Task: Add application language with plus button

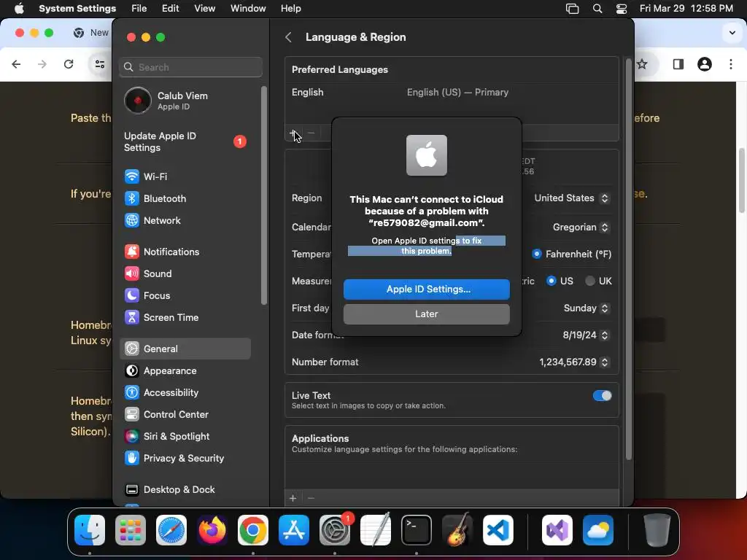Action: tap(293, 498)
